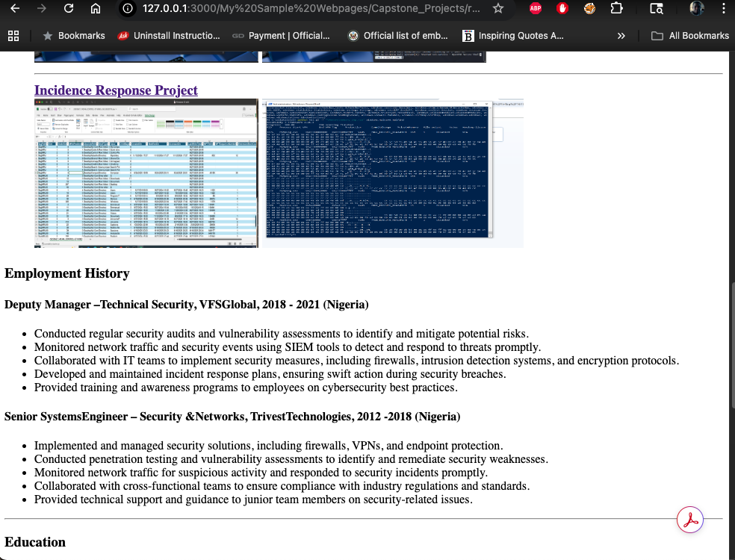This screenshot has width=735, height=560.
Task: Open the All Bookmarks folder
Action: pos(689,35)
